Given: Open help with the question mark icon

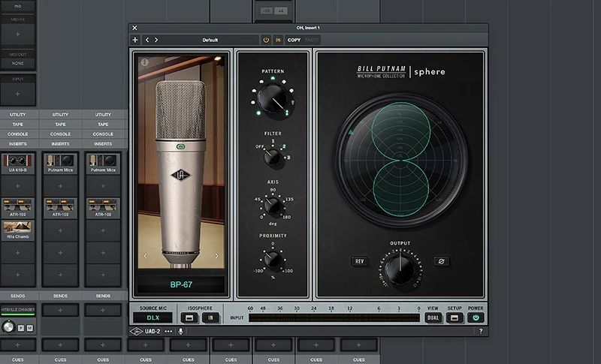Looking at the screenshot, I should [481, 332].
